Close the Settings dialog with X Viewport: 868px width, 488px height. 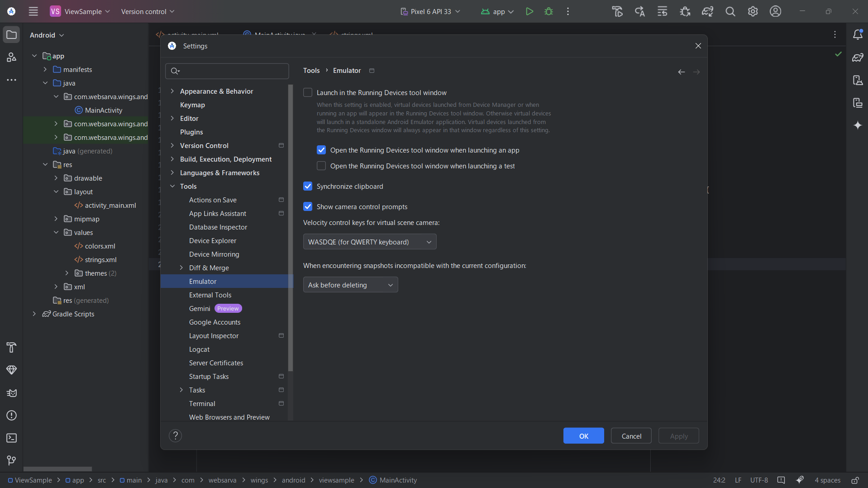[x=698, y=46]
